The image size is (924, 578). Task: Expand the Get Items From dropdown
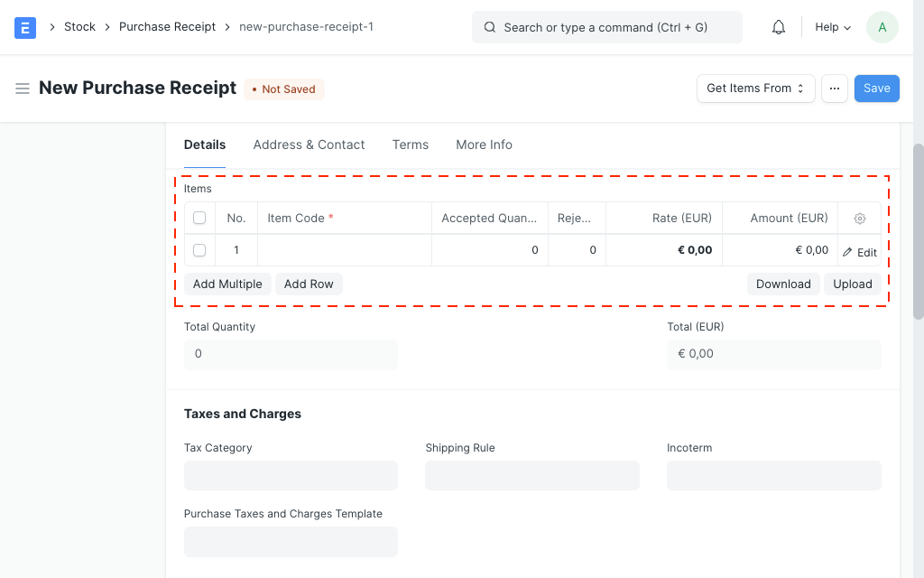coord(755,89)
